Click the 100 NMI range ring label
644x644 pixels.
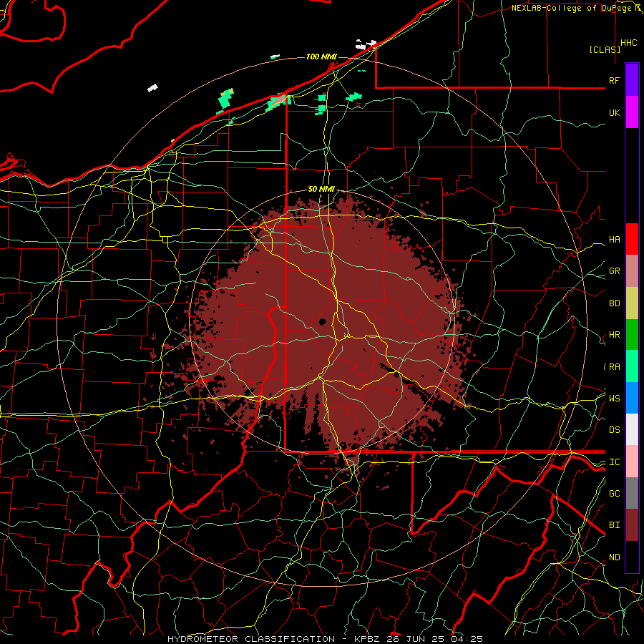(x=321, y=57)
